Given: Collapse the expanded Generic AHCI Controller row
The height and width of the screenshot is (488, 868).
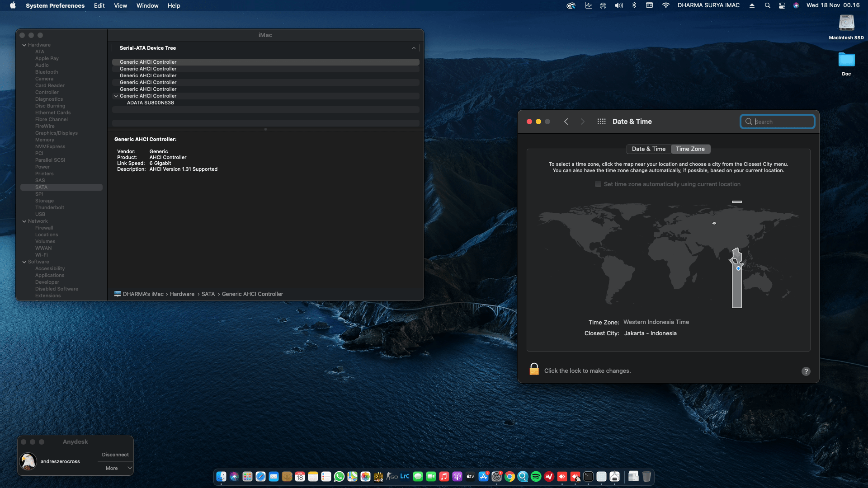Looking at the screenshot, I should pos(116,96).
